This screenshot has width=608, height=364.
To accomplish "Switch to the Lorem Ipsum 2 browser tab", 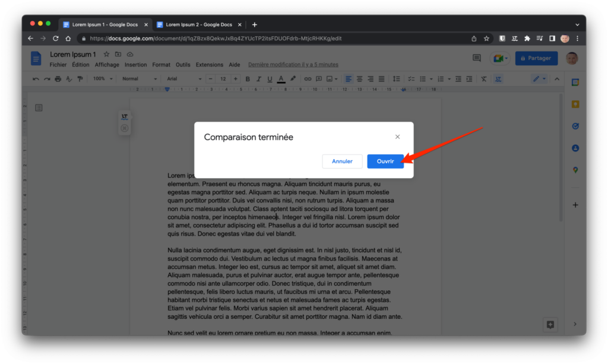I will point(199,24).
